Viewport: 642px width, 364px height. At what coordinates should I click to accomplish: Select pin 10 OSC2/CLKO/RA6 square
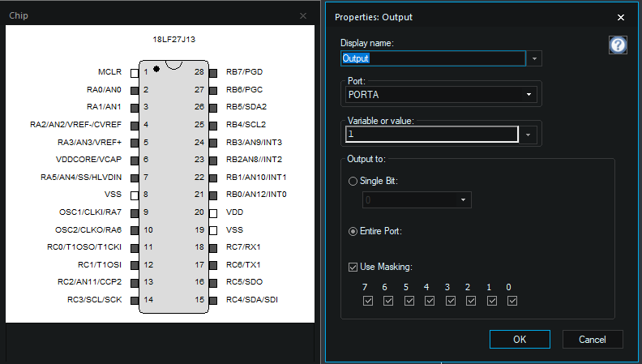pyautogui.click(x=135, y=230)
